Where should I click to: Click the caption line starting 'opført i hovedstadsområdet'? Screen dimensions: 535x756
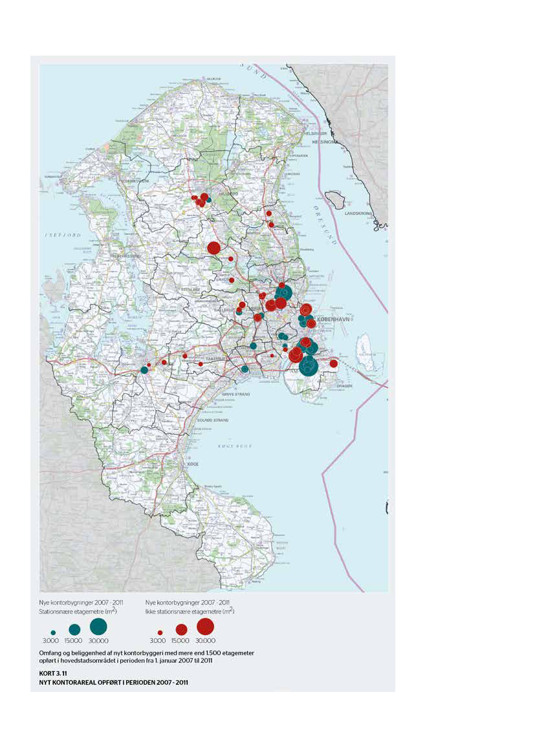(x=126, y=660)
